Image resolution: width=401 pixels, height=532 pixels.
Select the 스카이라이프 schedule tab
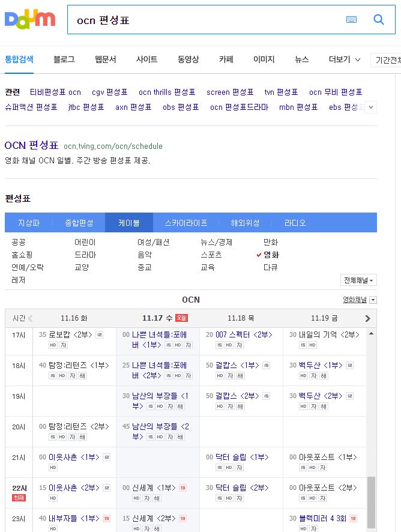point(186,223)
